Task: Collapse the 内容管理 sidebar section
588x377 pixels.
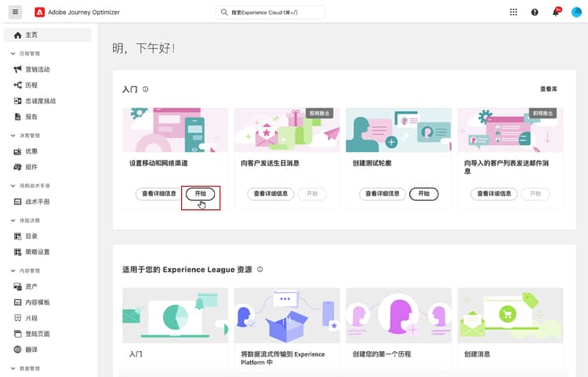Action: (x=13, y=270)
